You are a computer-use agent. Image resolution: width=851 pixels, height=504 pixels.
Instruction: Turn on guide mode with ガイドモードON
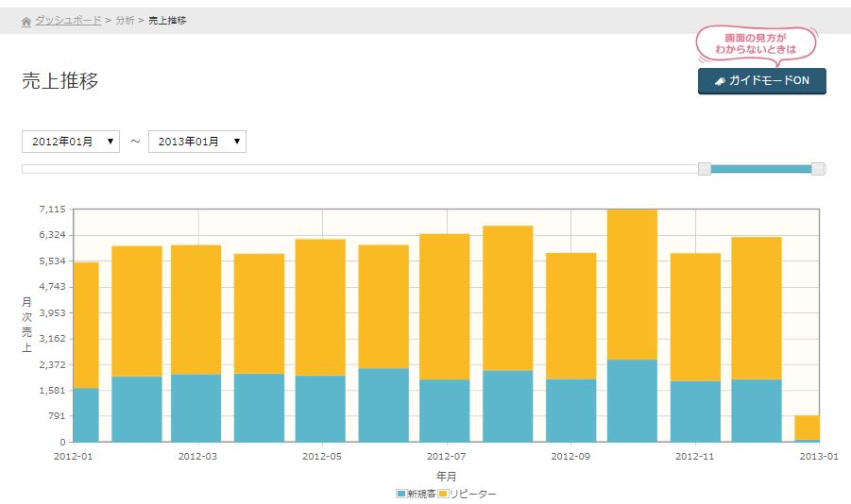pyautogui.click(x=761, y=81)
